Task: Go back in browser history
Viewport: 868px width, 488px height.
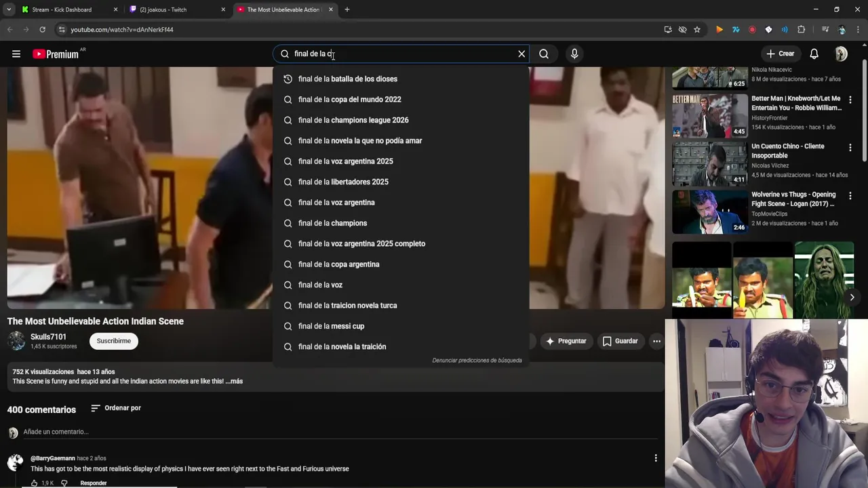Action: click(x=9, y=30)
